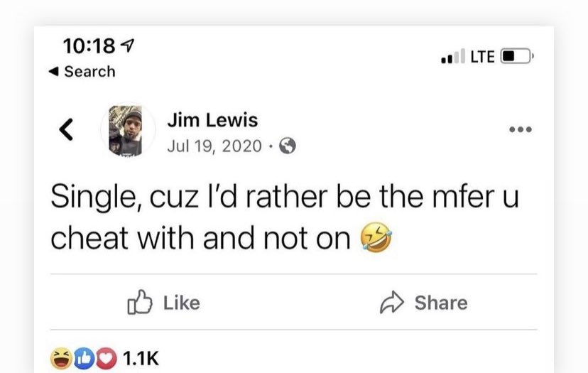The width and height of the screenshot is (588, 373).
Task: View the 1.1K reactions count
Action: 141,358
